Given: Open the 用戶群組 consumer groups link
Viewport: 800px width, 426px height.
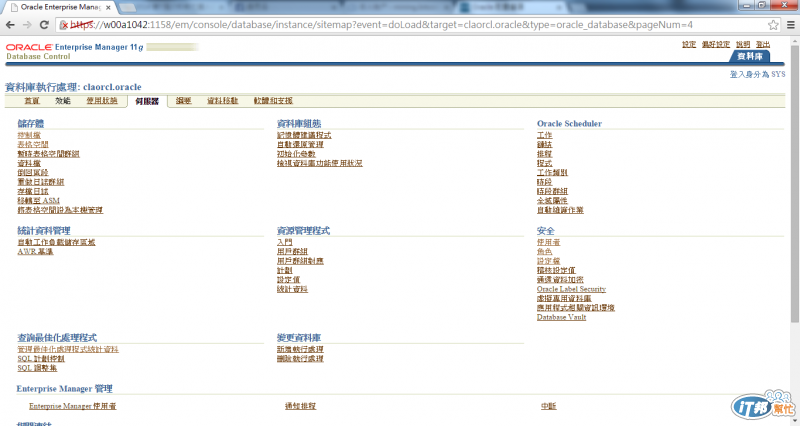Looking at the screenshot, I should (x=292, y=252).
